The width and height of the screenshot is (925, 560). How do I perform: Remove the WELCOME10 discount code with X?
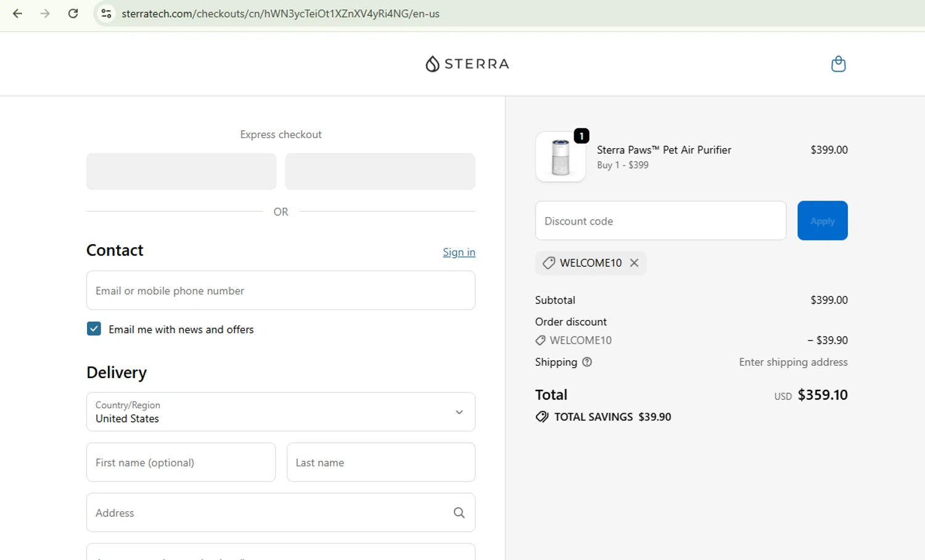pyautogui.click(x=634, y=263)
